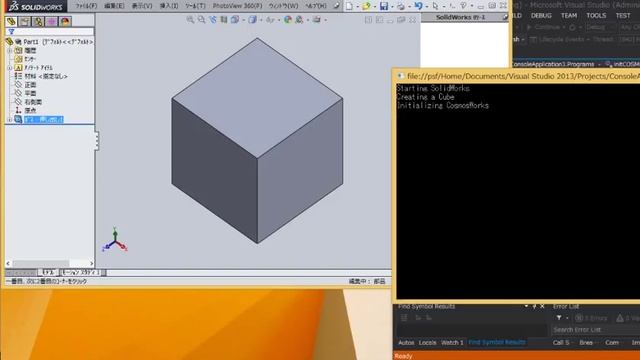This screenshot has height=360, width=640.
Task: Click the pin icon after the SolidWorks menus
Action: (336, 6)
